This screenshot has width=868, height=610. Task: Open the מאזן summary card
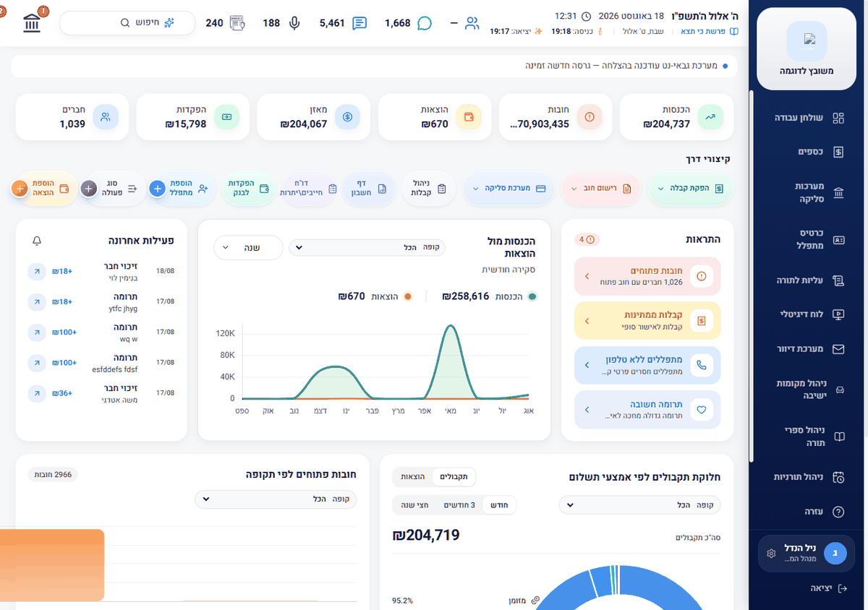click(314, 116)
